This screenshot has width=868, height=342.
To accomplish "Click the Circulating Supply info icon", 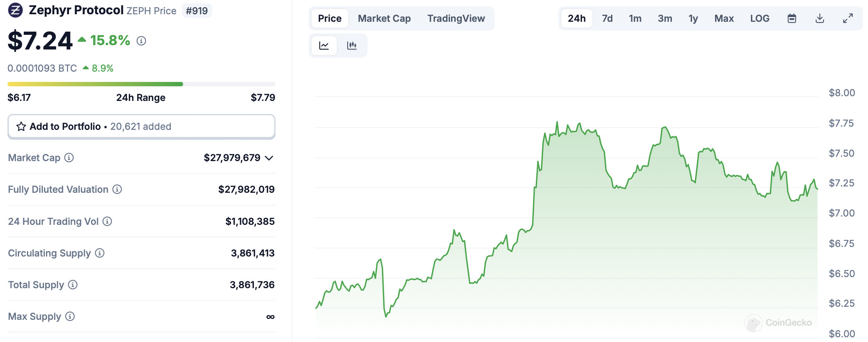I will (100, 253).
